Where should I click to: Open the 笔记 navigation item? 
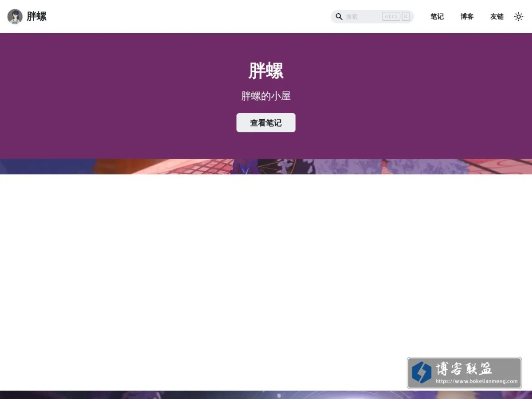tap(437, 16)
